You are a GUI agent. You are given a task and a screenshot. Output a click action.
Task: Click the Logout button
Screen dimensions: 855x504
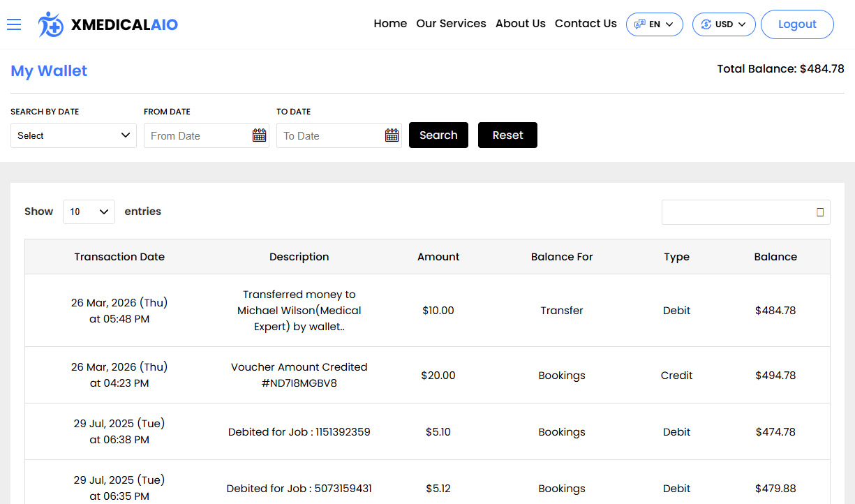[796, 24]
